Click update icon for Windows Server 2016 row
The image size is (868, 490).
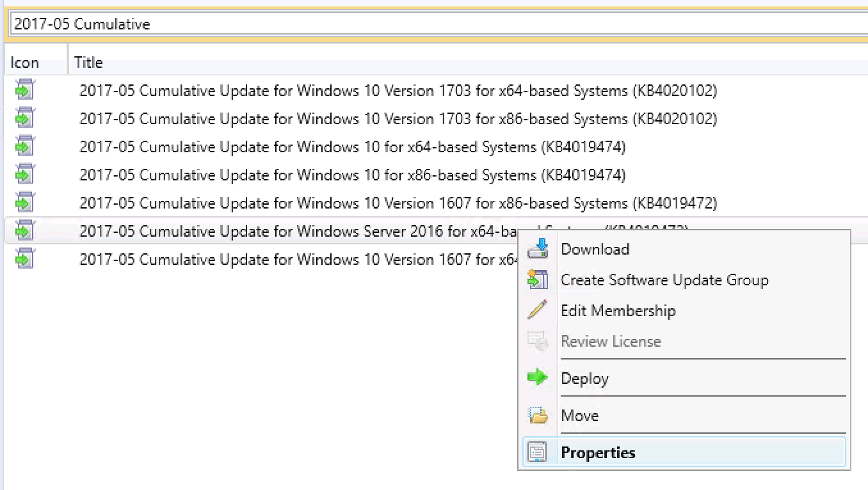coord(25,231)
